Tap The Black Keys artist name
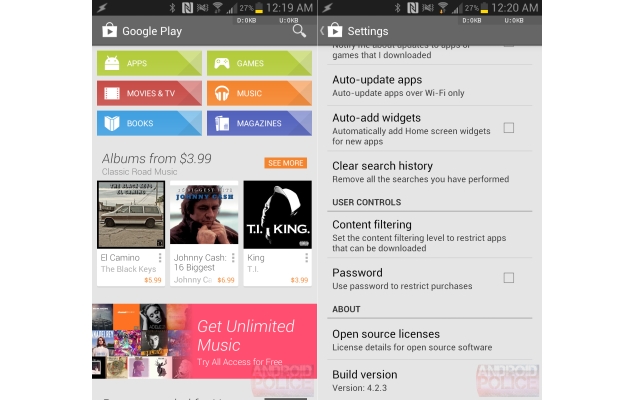Viewport: 635px width, 400px height. click(x=128, y=269)
